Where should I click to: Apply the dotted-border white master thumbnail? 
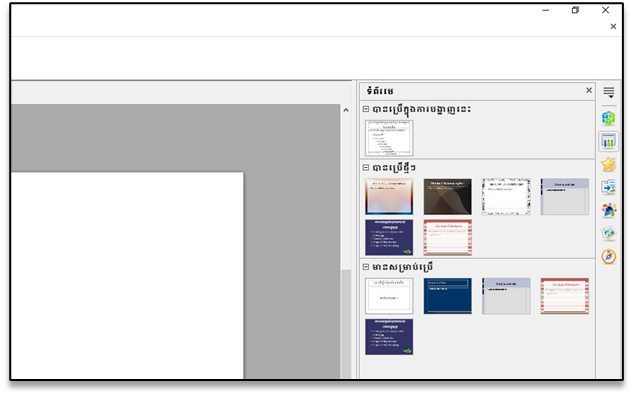coord(506,197)
